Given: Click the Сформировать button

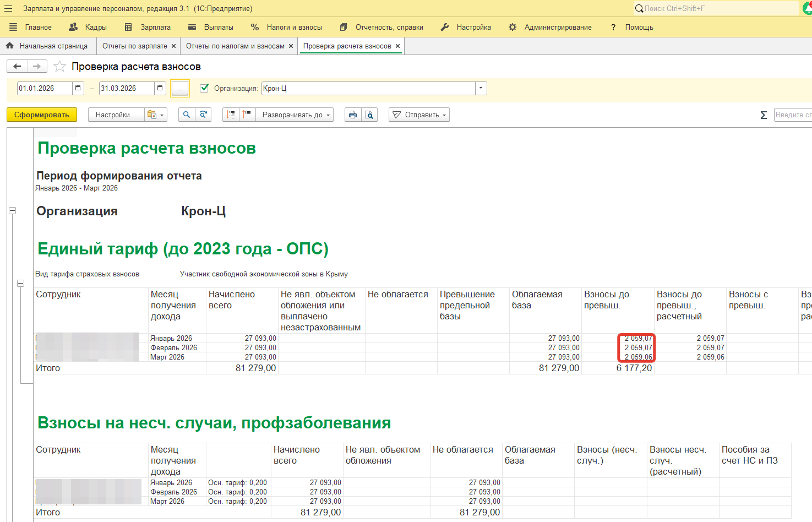Looking at the screenshot, I should pyautogui.click(x=42, y=115).
